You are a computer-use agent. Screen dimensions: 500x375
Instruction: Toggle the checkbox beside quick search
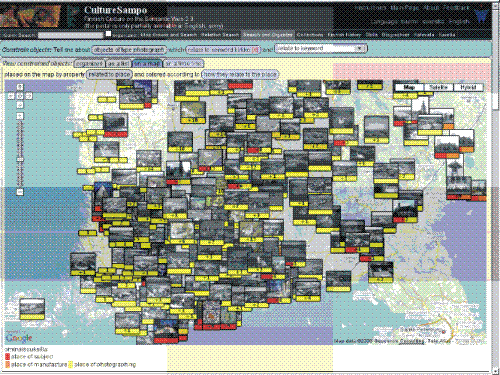point(108,34)
